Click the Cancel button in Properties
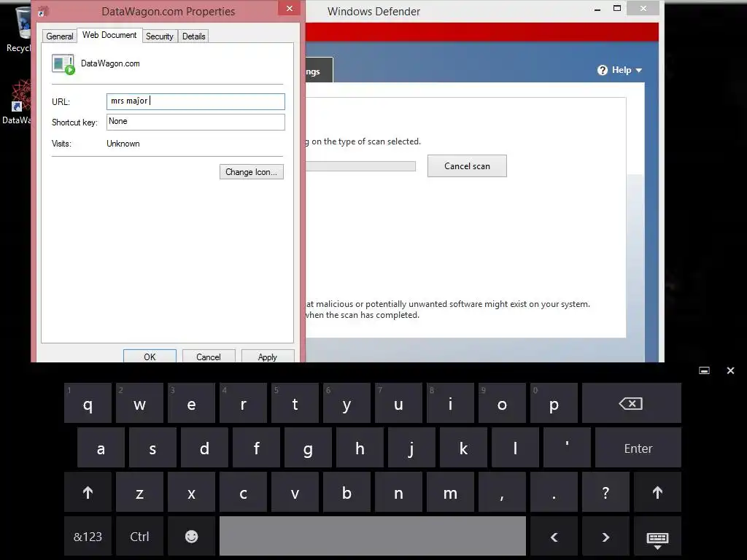 tap(208, 357)
